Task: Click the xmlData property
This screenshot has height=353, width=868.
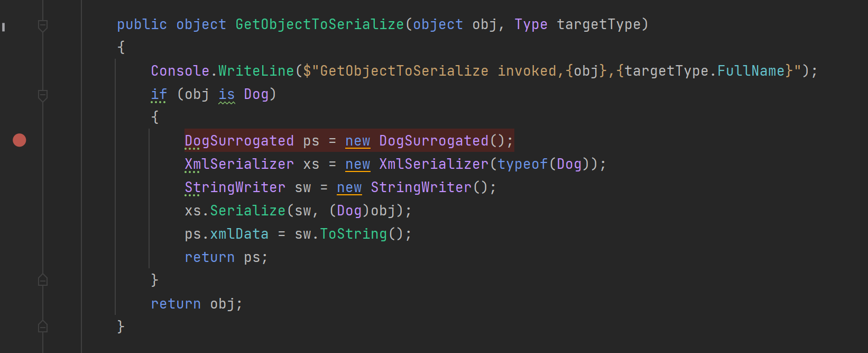Action: [x=239, y=234]
